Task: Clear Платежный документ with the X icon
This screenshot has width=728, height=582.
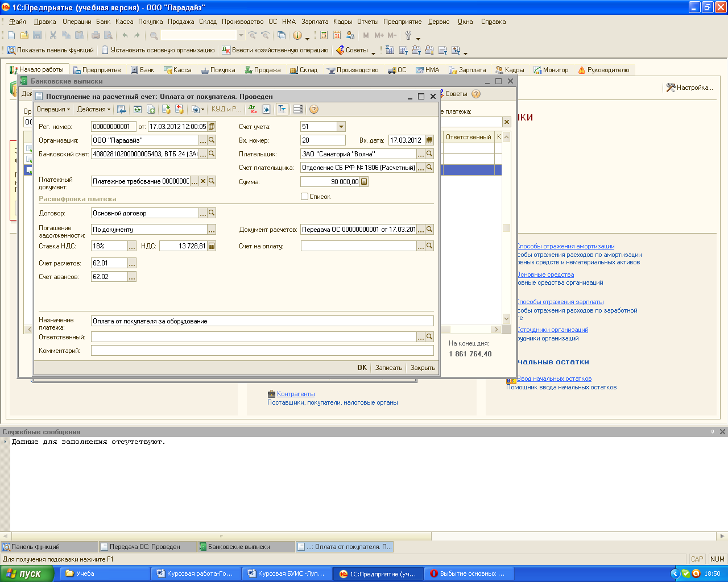Action: 202,181
